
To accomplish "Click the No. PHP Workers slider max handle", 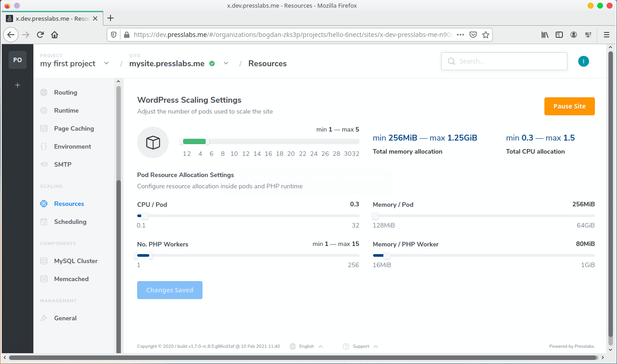I will click(150, 255).
